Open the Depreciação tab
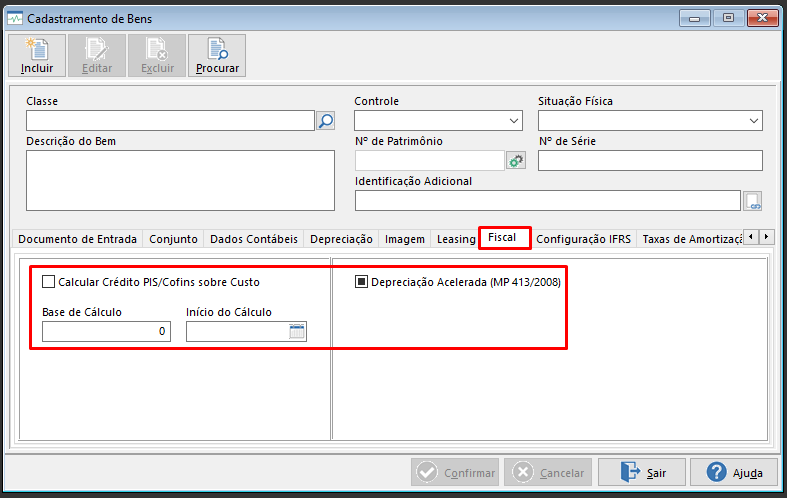 (x=341, y=239)
